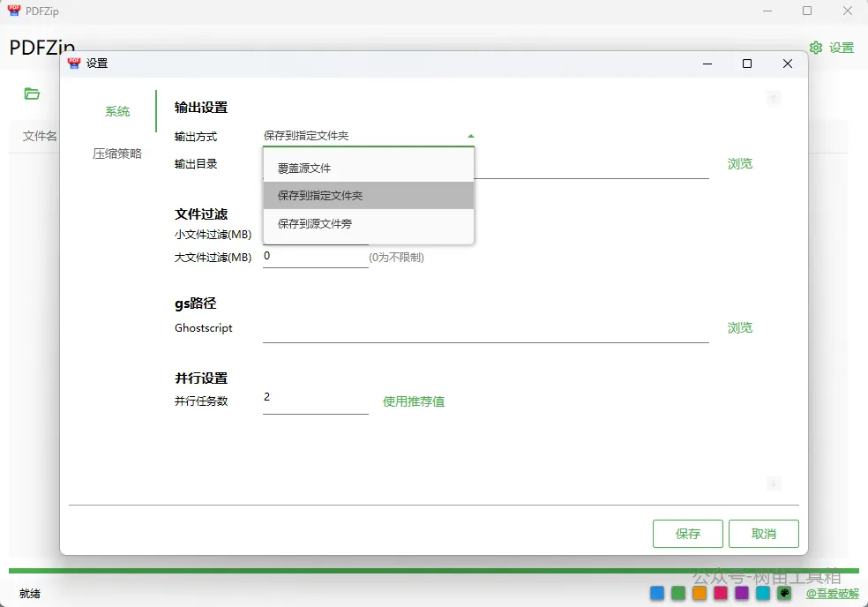Focus the 并行任务数 input field
Image resolution: width=868 pixels, height=607 pixels.
(x=316, y=400)
